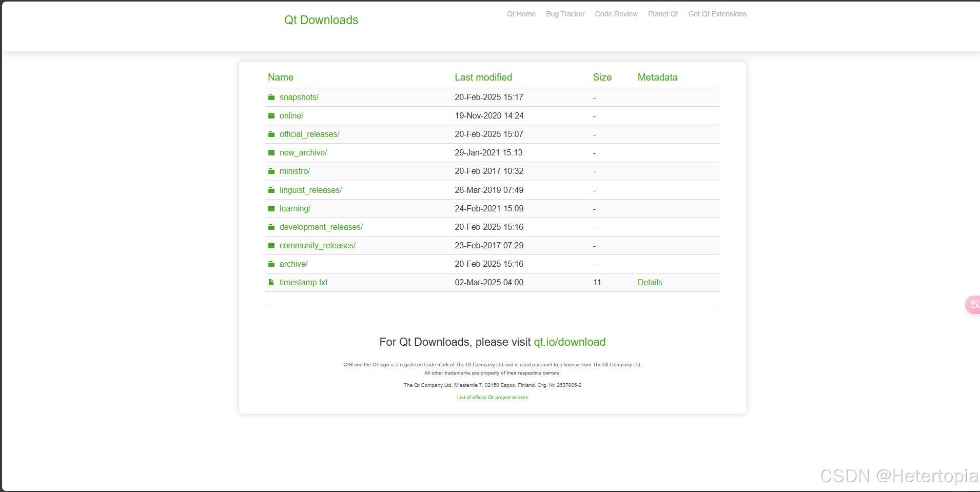Click the folder icon beside linguist_releases/
The image size is (980, 492).
(271, 190)
